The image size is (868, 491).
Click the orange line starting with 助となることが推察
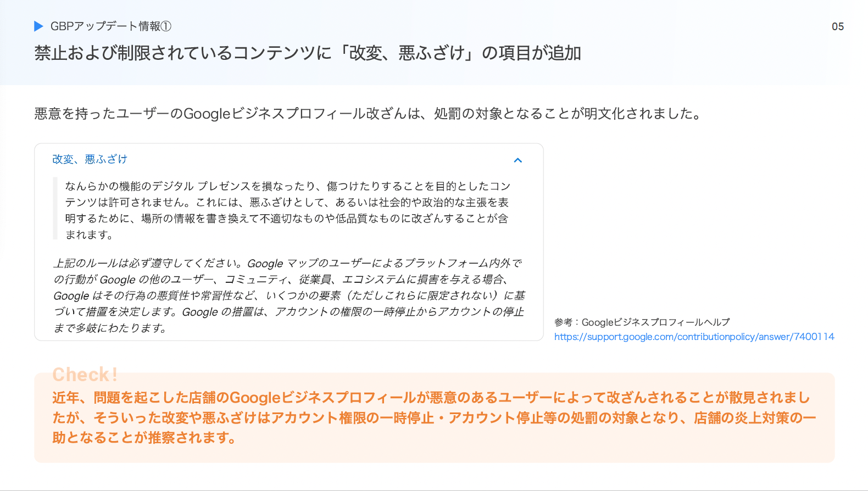pos(144,438)
